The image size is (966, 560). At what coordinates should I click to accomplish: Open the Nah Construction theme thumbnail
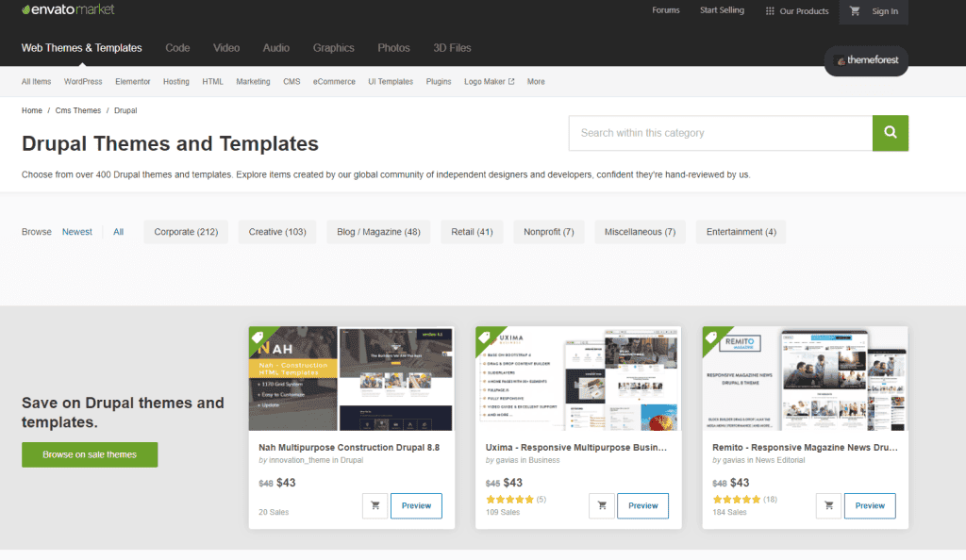coord(352,378)
